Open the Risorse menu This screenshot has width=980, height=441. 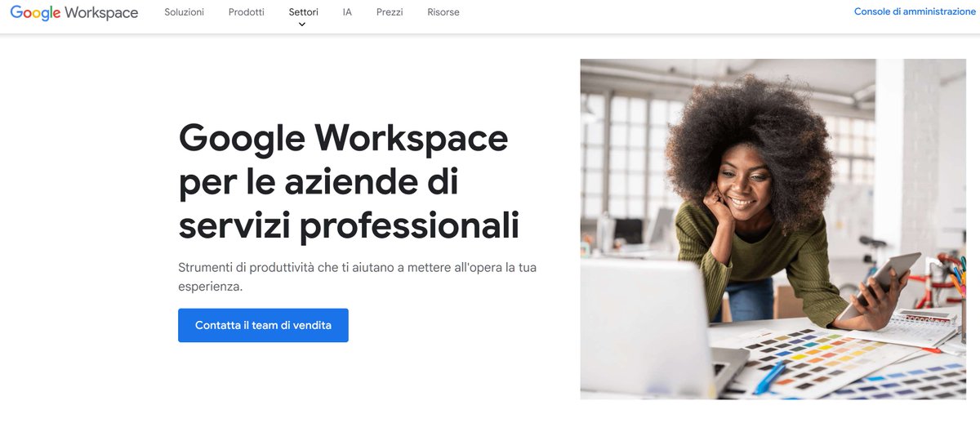coord(443,12)
